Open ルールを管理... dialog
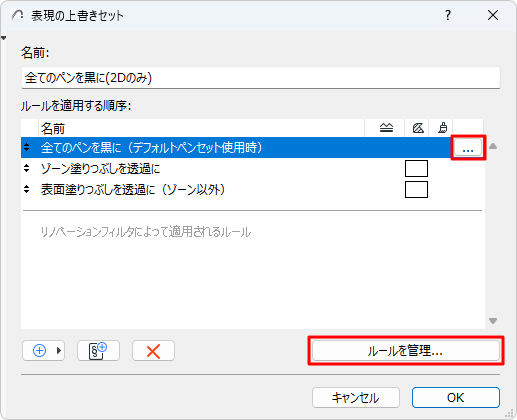517x420 pixels. pos(406,350)
